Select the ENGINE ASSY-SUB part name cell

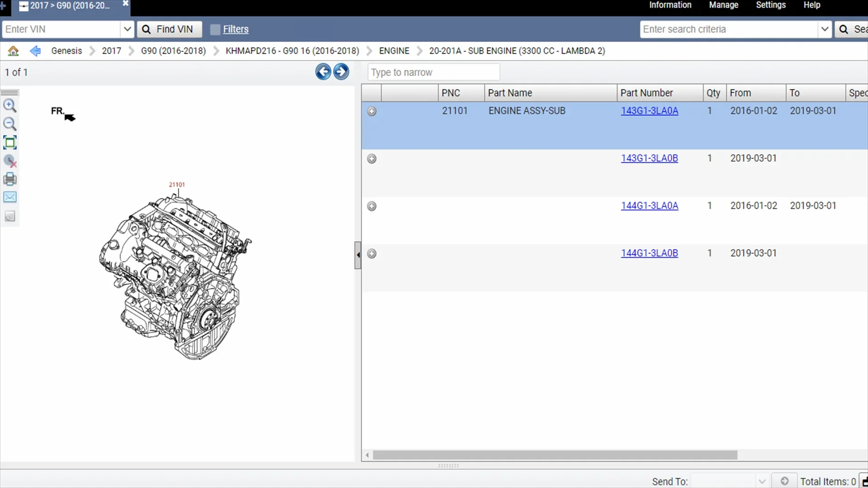coord(527,111)
